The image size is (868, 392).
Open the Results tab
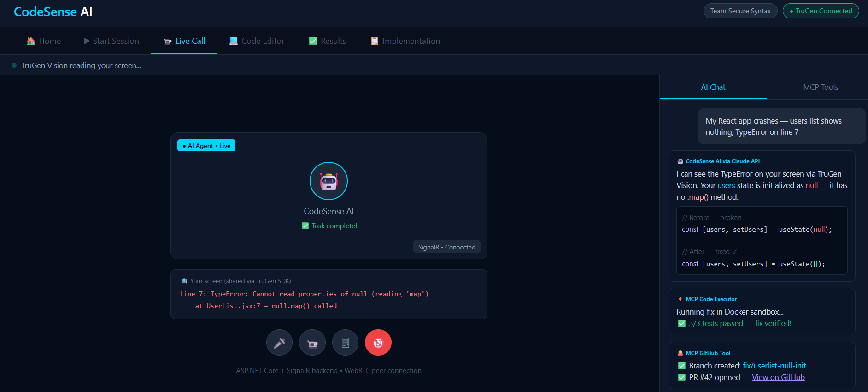click(328, 41)
